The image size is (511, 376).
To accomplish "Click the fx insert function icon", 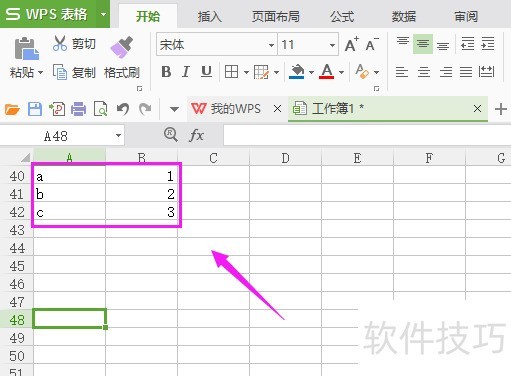I will point(196,135).
